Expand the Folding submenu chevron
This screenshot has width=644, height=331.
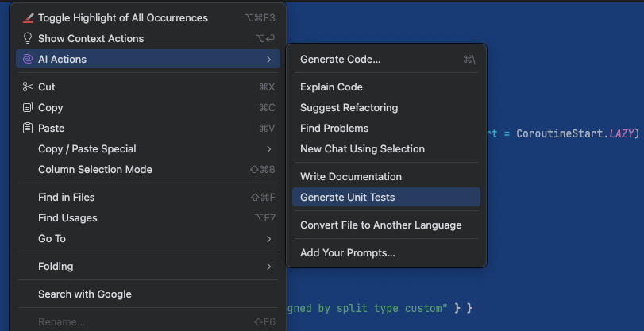click(269, 266)
